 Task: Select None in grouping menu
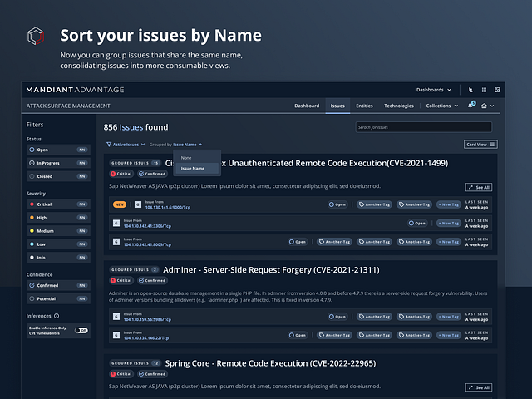[x=197, y=158]
